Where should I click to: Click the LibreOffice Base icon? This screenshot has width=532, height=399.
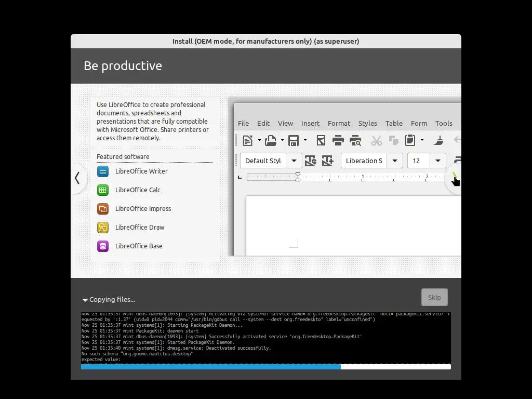click(103, 246)
